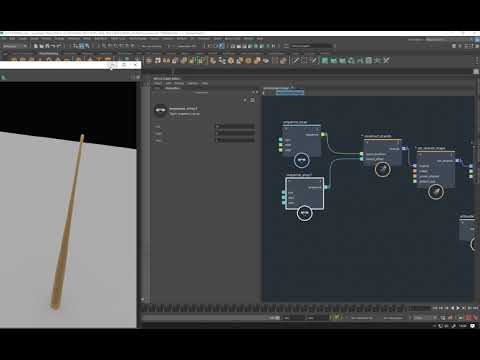Open the menu set dropdown in Maya status line
The width and height of the screenshot is (480, 360).
15,46
